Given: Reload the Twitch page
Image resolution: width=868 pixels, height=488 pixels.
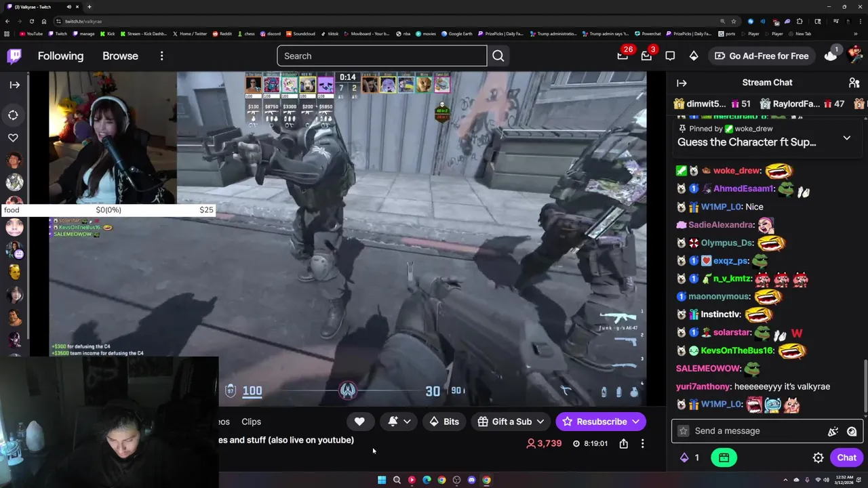Looking at the screenshot, I should click(x=32, y=21).
